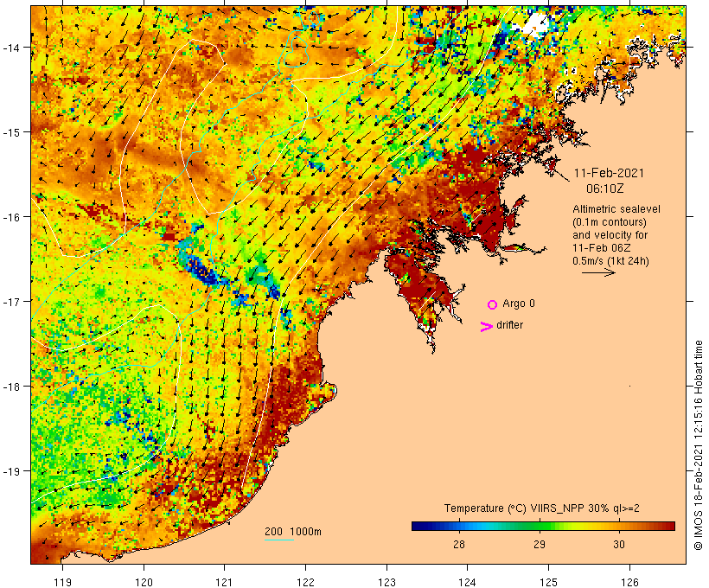Click the magenta Argo circle legend marker
The width and height of the screenshot is (709, 588).
[493, 304]
